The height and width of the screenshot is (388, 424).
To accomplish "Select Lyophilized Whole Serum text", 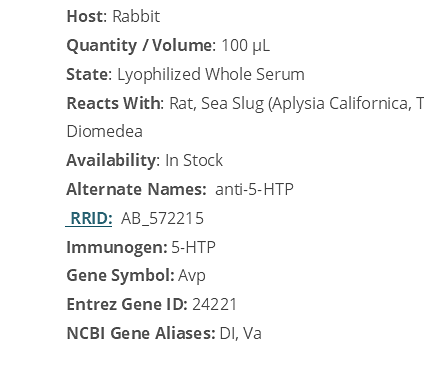I will tap(211, 74).
